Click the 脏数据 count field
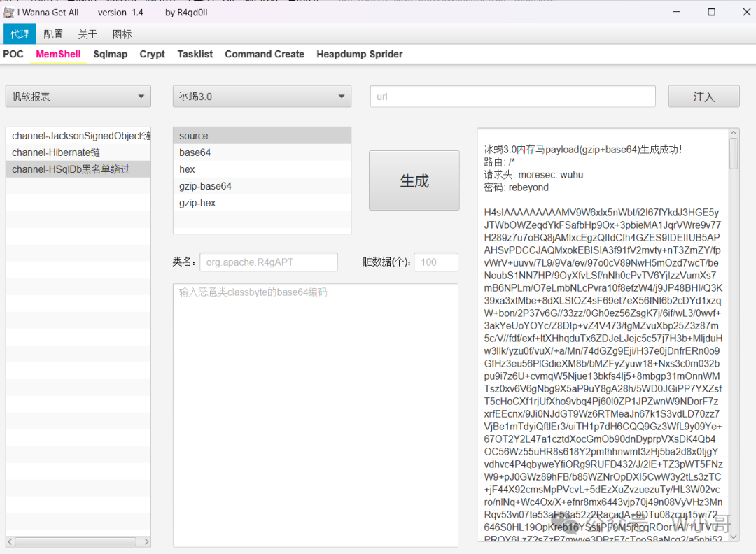Screen dimensions: 756x554 (436, 262)
